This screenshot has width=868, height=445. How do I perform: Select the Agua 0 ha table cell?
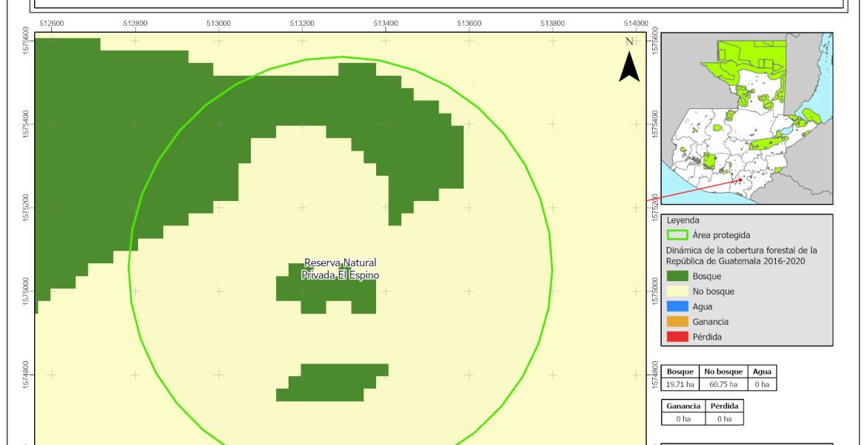coord(762,384)
